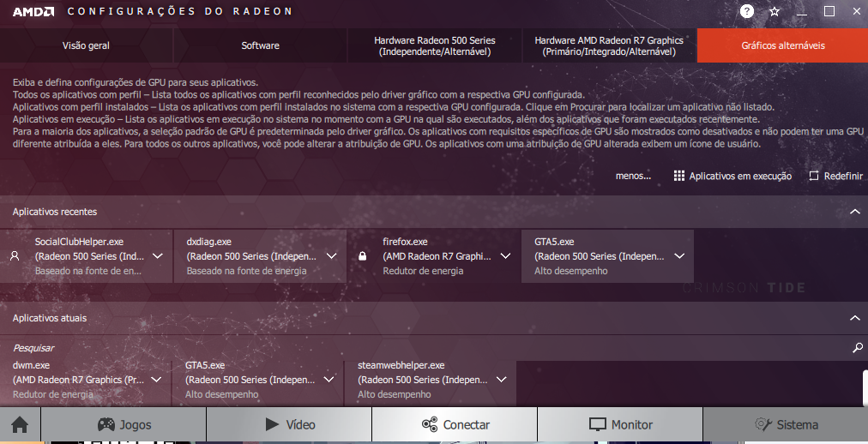Collapse the Aplicativos recentes section
The image size is (868, 444).
[855, 212]
